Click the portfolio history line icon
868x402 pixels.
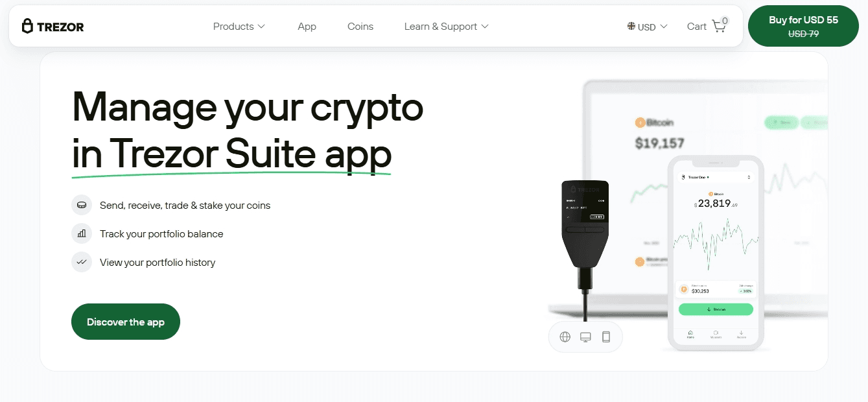(82, 262)
